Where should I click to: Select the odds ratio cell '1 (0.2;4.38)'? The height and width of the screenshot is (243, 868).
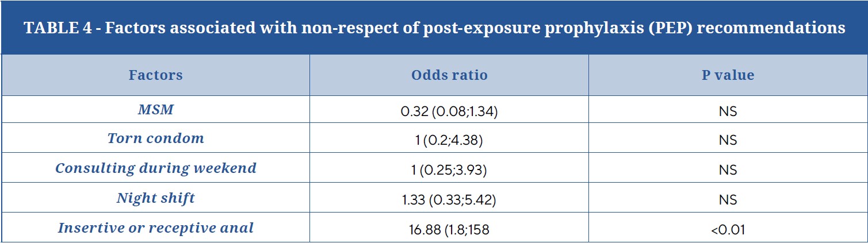[449, 141]
